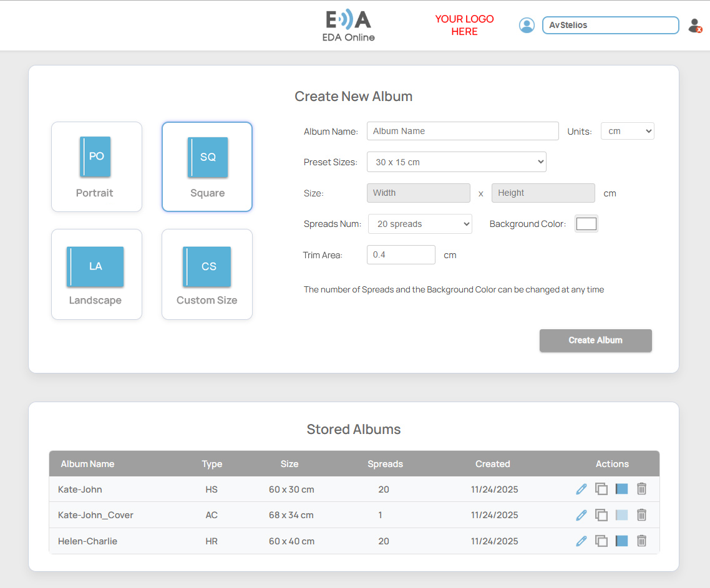Screen dimensions: 710x588
Task: Open the Background Color picker swatch
Action: [586, 224]
